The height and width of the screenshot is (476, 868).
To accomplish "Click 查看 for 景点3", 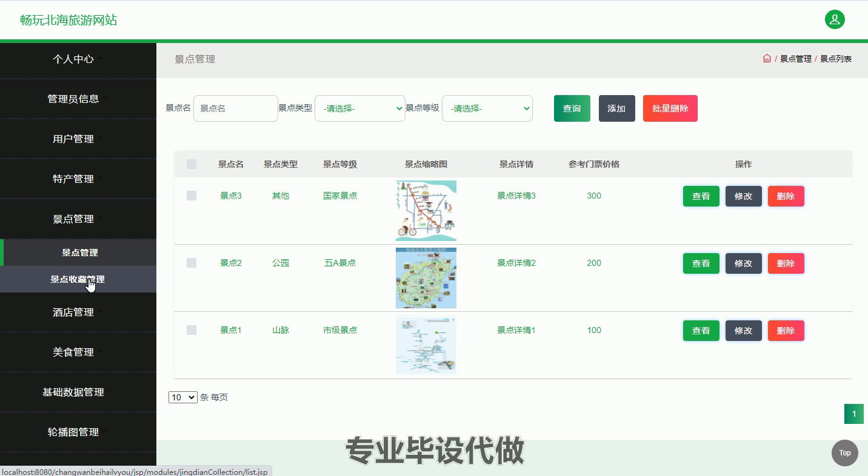I will pyautogui.click(x=701, y=196).
